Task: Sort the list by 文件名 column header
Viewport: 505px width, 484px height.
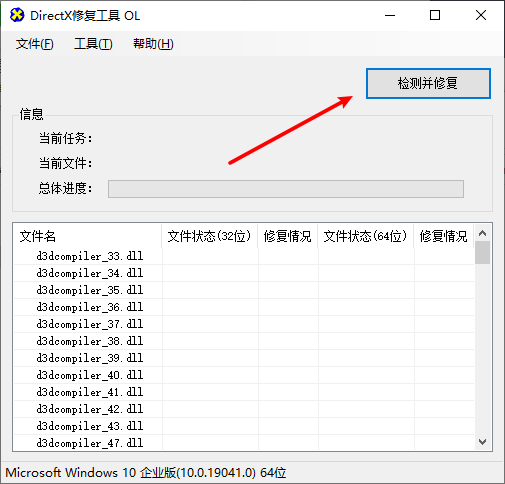Action: coord(87,236)
